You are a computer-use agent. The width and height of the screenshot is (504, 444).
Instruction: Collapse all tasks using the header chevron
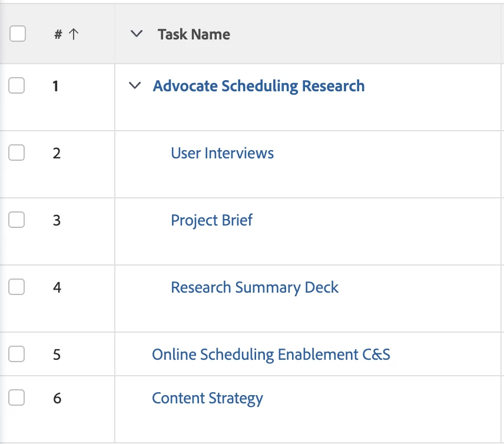pos(136,34)
